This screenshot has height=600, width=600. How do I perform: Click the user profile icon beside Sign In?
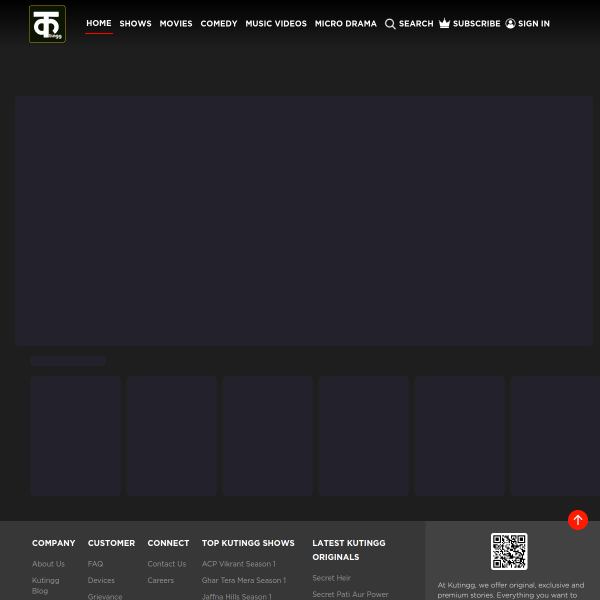pyautogui.click(x=510, y=24)
